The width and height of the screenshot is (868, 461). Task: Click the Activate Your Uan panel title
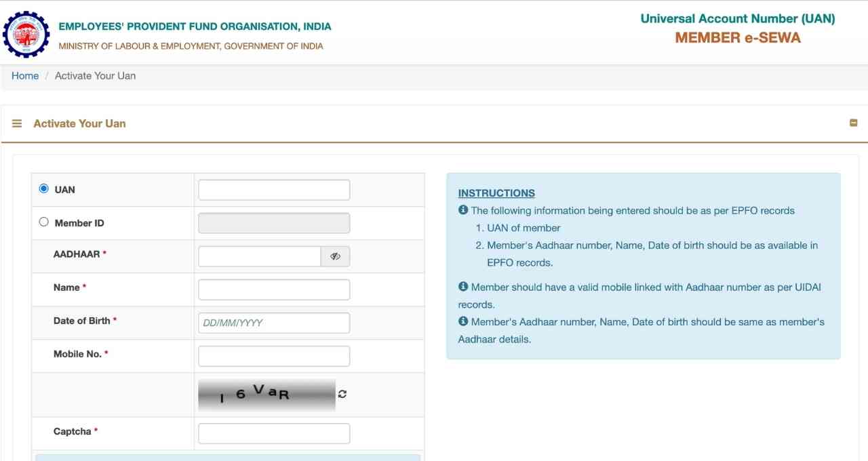tap(79, 123)
